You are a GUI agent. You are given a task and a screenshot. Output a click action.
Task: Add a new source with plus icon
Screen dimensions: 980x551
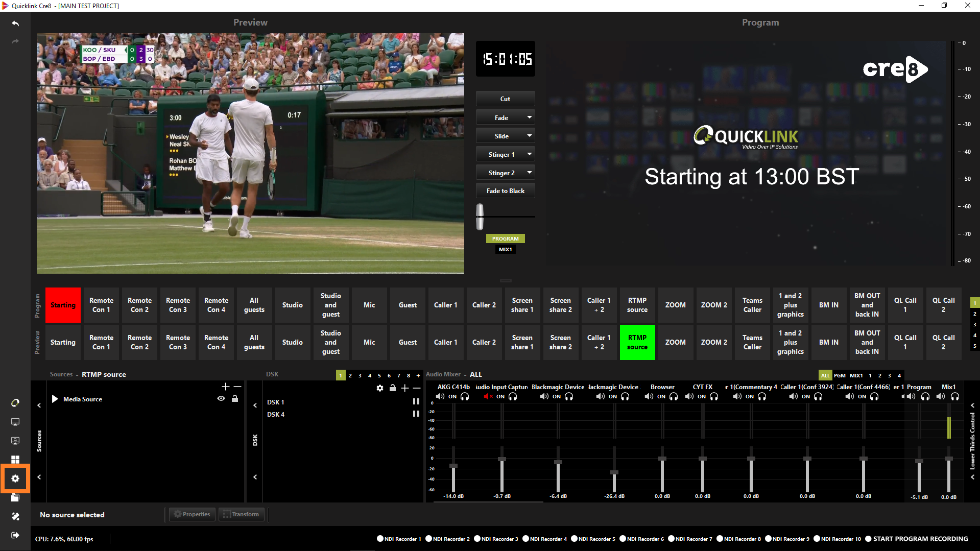coord(226,387)
